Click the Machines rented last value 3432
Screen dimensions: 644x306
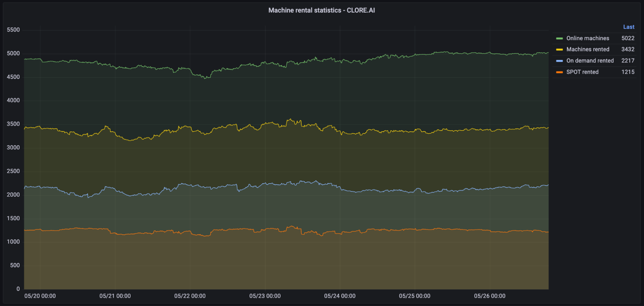pyautogui.click(x=628, y=49)
